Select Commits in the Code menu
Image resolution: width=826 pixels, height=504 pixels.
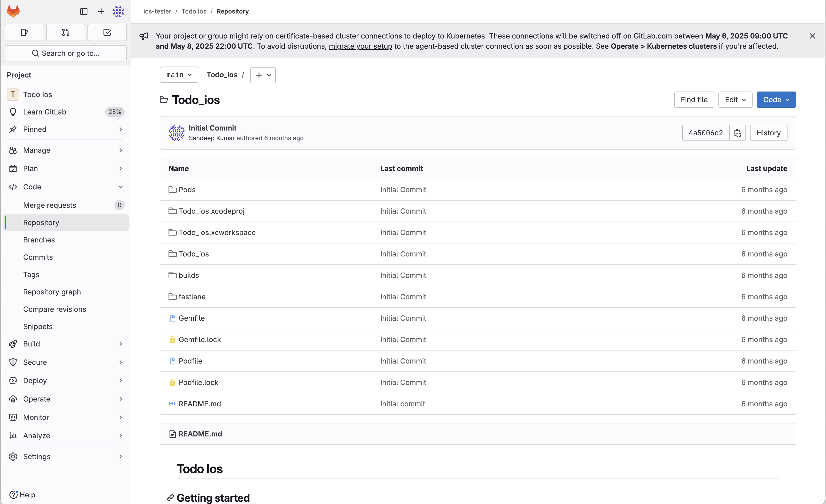tap(66, 257)
